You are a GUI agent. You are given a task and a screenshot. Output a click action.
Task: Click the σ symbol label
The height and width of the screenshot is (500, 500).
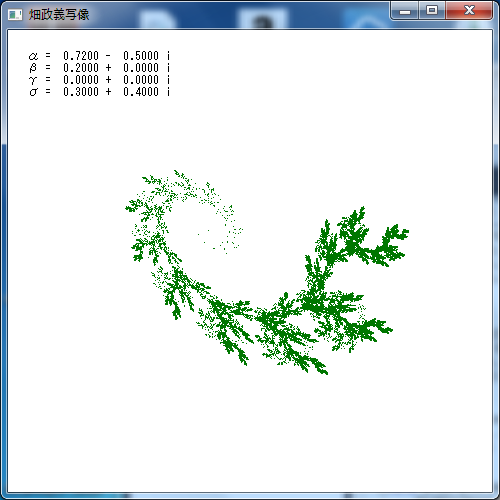[33, 92]
